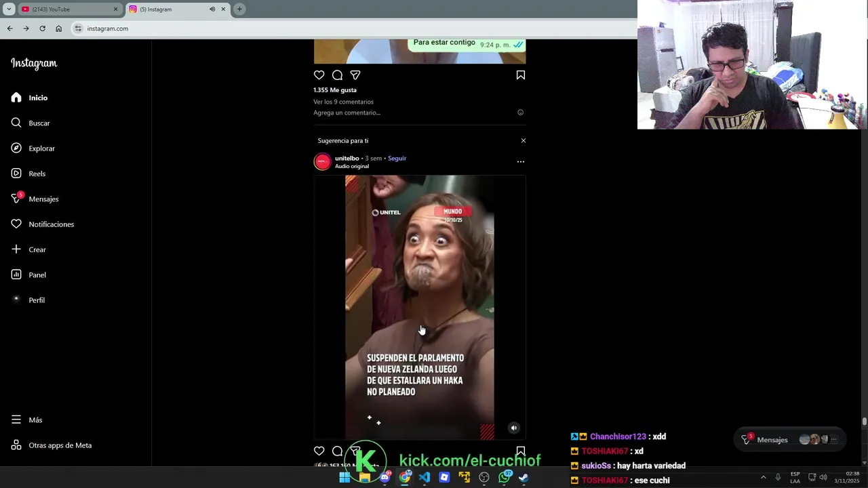Open the ESP LAA language switcher
Viewport: 868px width, 488px height.
pyautogui.click(x=795, y=477)
